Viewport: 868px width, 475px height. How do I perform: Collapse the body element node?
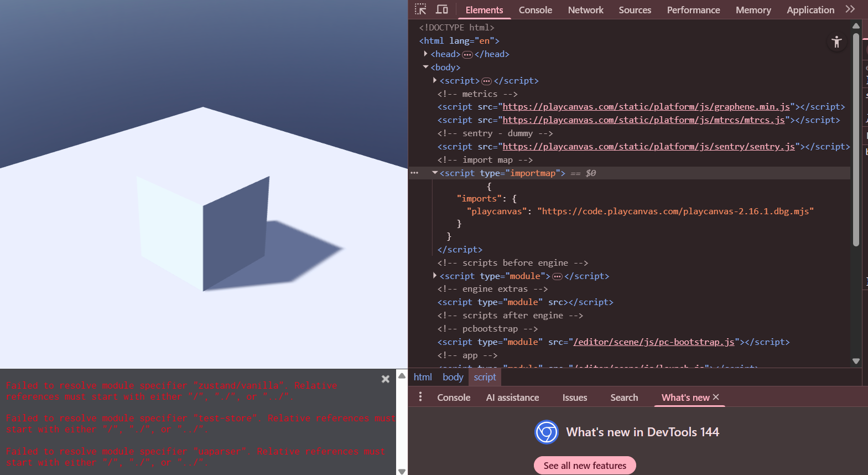425,67
